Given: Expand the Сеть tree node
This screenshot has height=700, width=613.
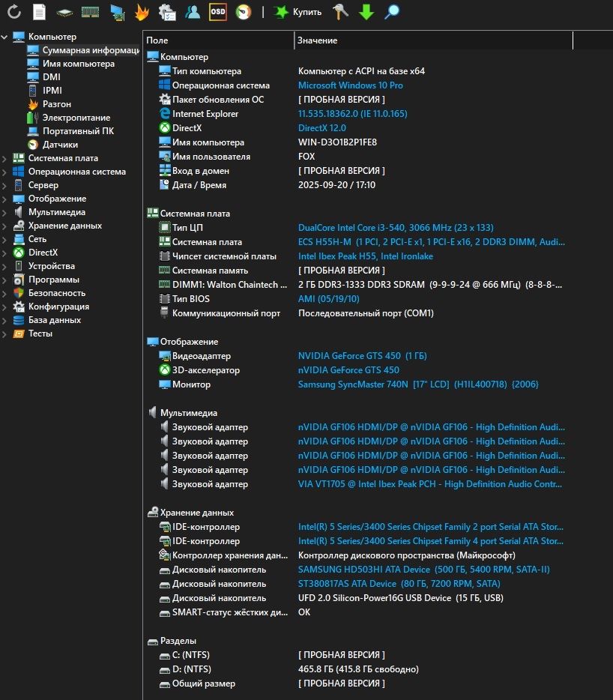Looking at the screenshot, I should pyautogui.click(x=4, y=239).
